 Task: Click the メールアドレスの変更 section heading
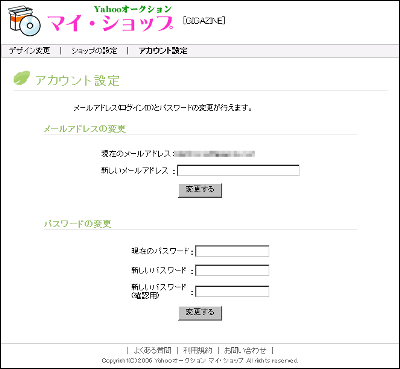85,129
